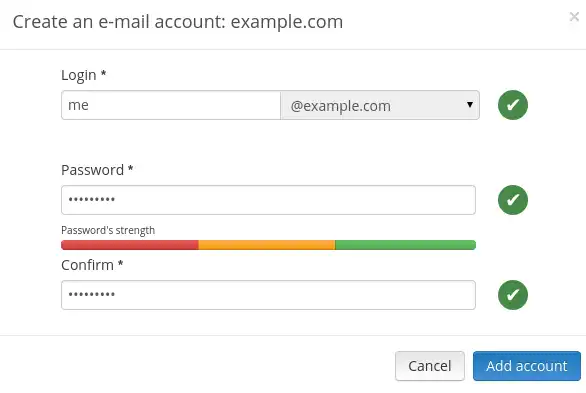Screen dimensions: 586x393
Task: Click the orange segment of strength bar
Action: [267, 245]
